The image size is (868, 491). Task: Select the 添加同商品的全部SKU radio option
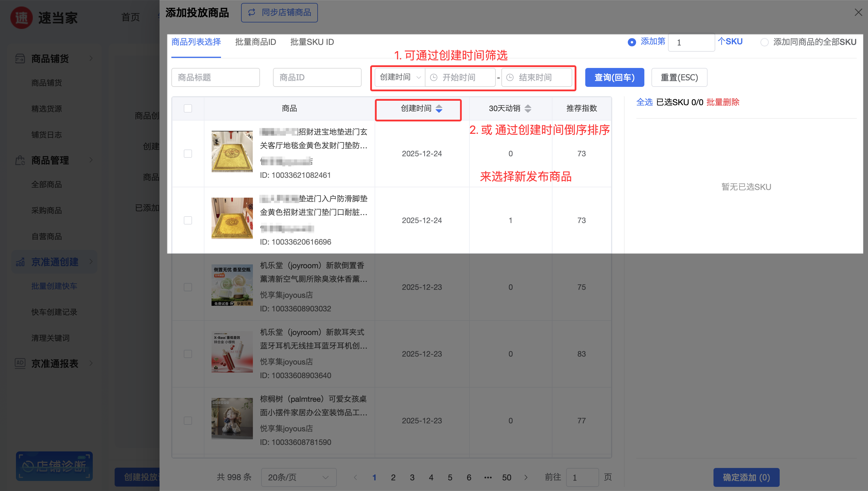(764, 42)
